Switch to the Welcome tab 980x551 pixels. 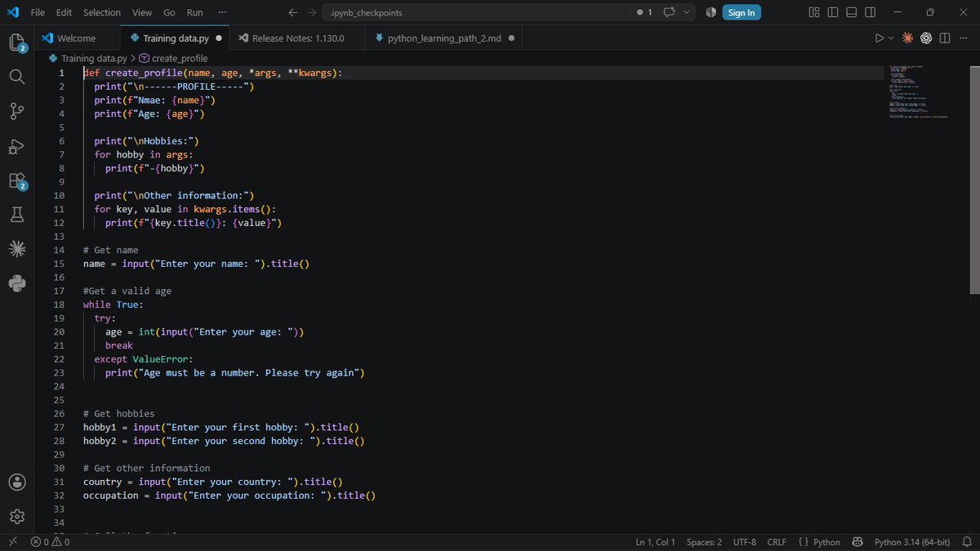(x=77, y=38)
